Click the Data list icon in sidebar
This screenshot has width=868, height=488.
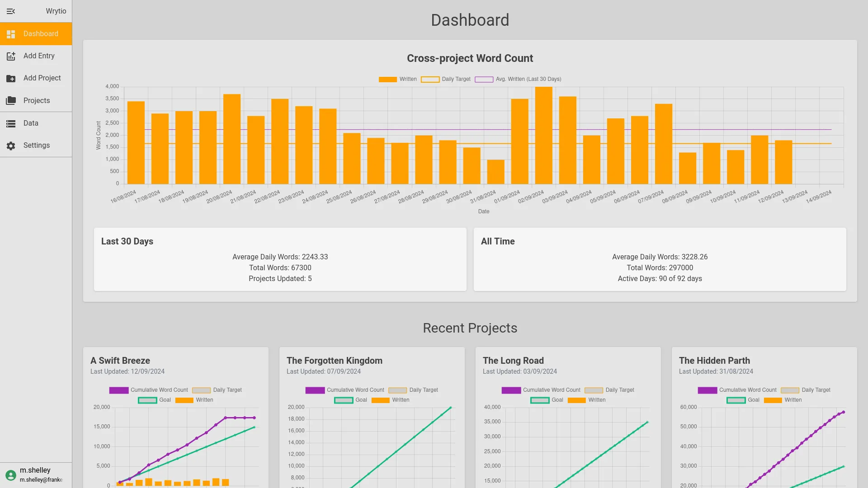click(10, 123)
